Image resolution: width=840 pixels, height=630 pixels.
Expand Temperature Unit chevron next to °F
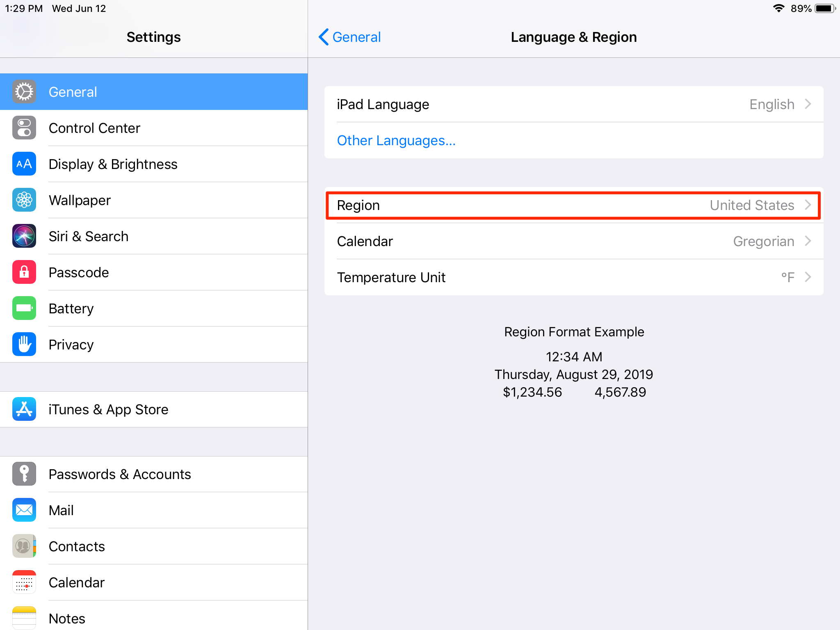click(808, 277)
